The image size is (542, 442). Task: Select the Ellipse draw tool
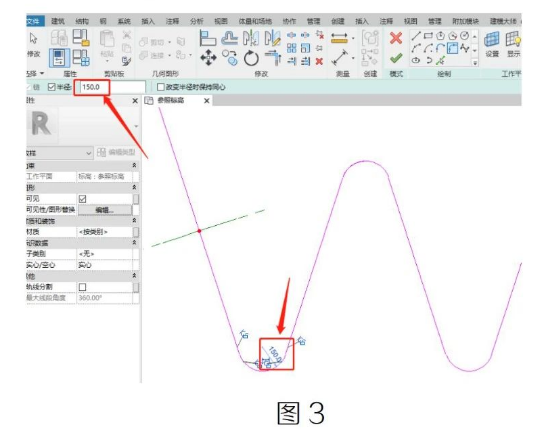click(416, 60)
